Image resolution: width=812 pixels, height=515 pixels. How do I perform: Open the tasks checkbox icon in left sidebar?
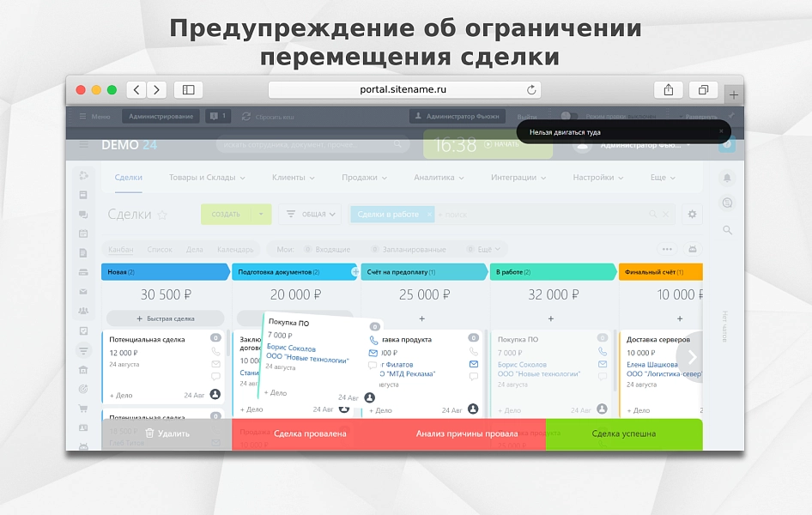(83, 330)
